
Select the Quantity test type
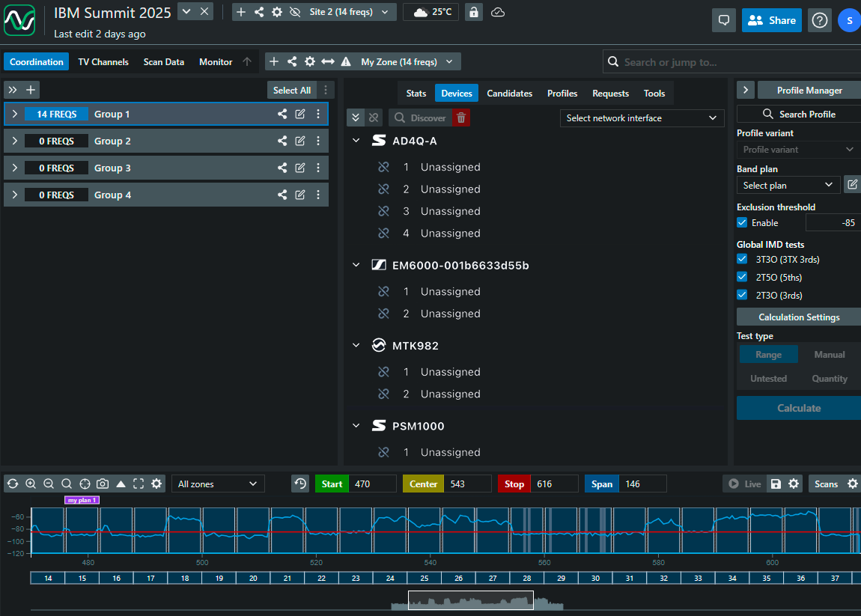tap(829, 379)
